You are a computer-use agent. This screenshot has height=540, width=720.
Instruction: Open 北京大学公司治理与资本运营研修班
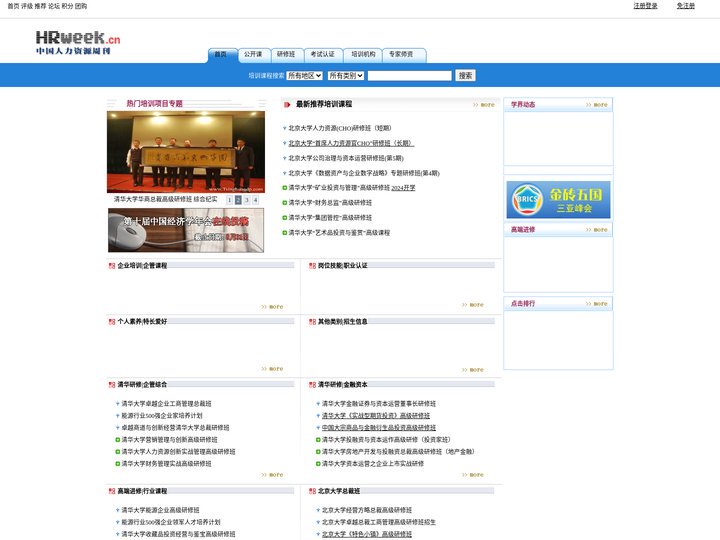coord(346,158)
